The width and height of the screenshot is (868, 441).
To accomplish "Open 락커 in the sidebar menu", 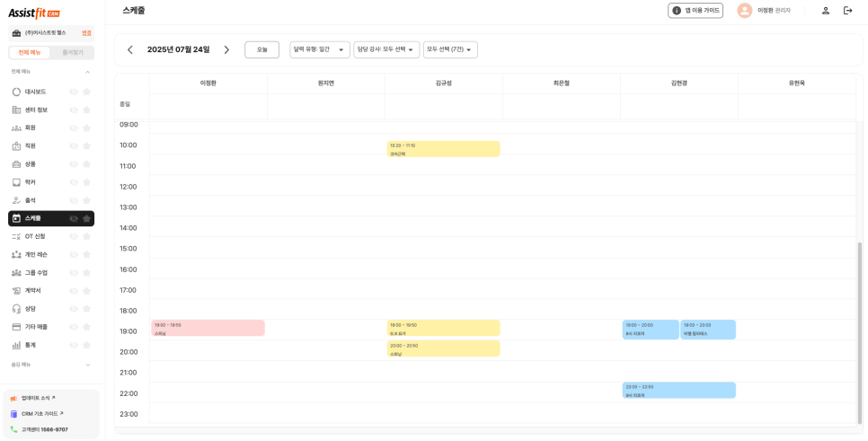I will [x=30, y=182].
